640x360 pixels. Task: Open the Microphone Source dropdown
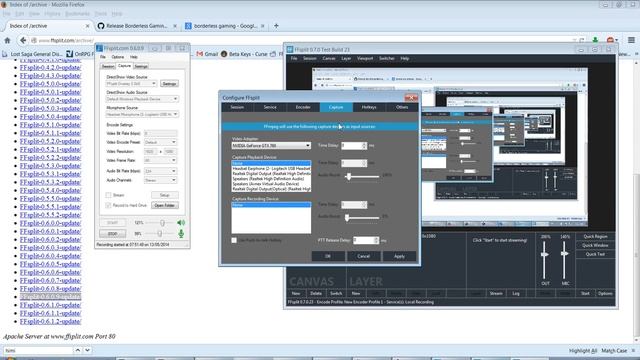click(x=142, y=114)
